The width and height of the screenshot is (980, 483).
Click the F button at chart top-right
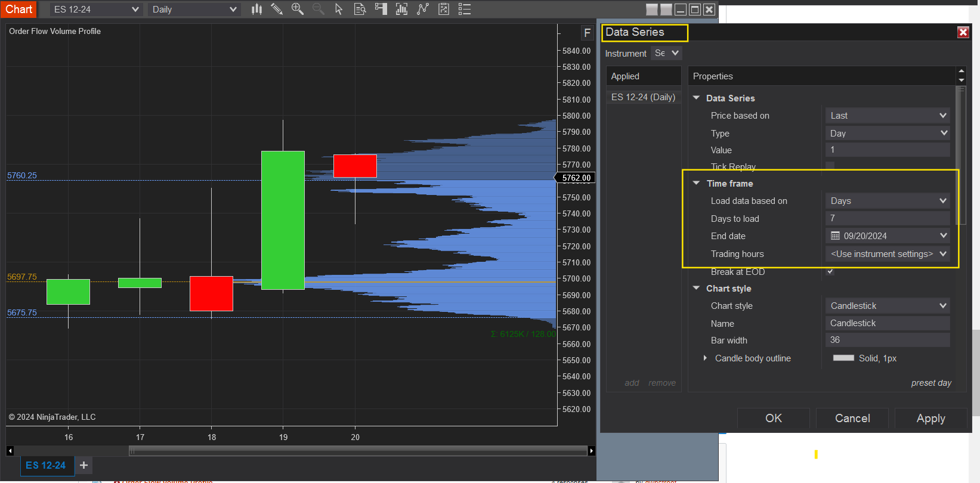[587, 33]
